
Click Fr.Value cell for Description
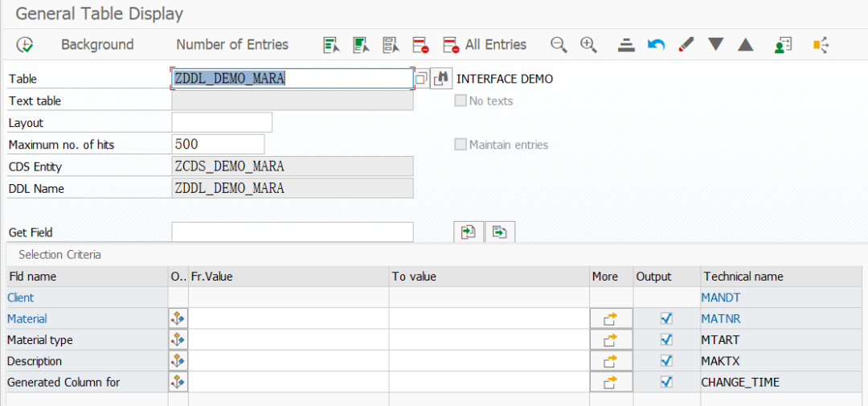point(289,361)
